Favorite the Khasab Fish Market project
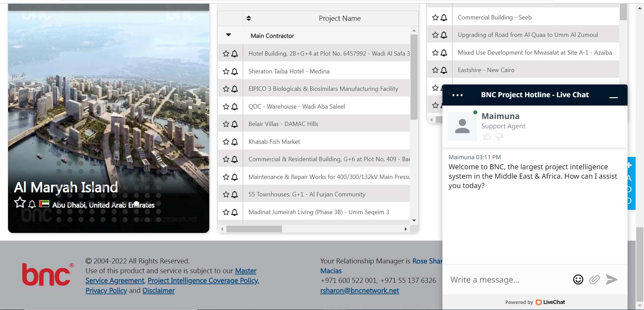644x310 pixels. [x=225, y=142]
